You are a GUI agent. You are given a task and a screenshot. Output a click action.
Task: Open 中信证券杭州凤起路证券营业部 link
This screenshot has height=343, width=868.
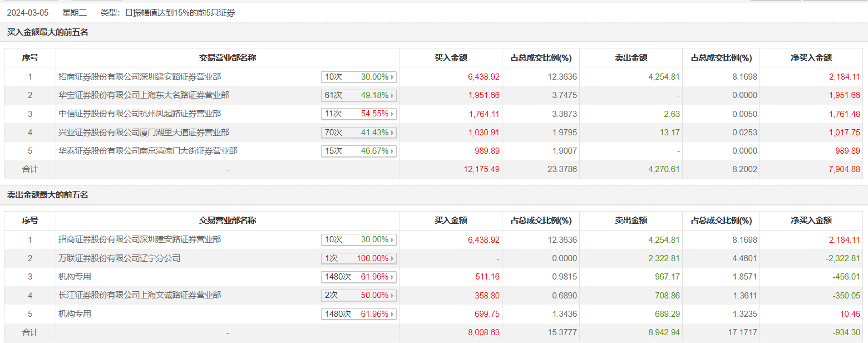[x=140, y=114]
